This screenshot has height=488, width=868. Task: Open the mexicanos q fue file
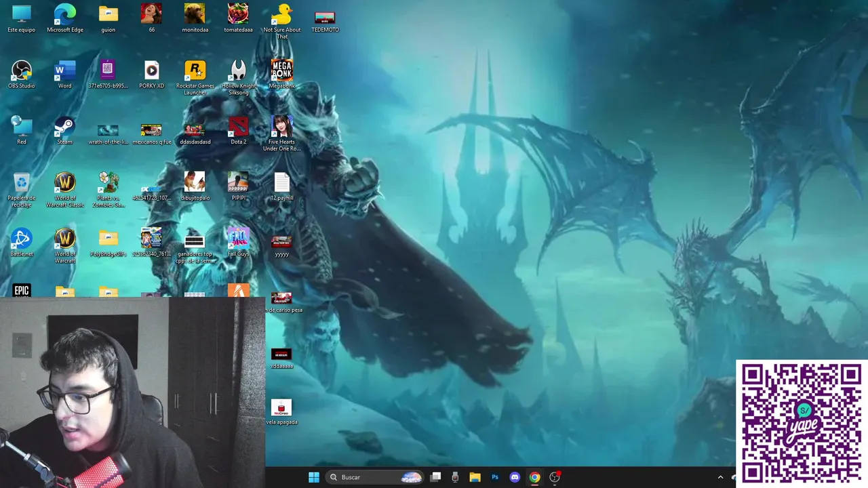coord(151,134)
